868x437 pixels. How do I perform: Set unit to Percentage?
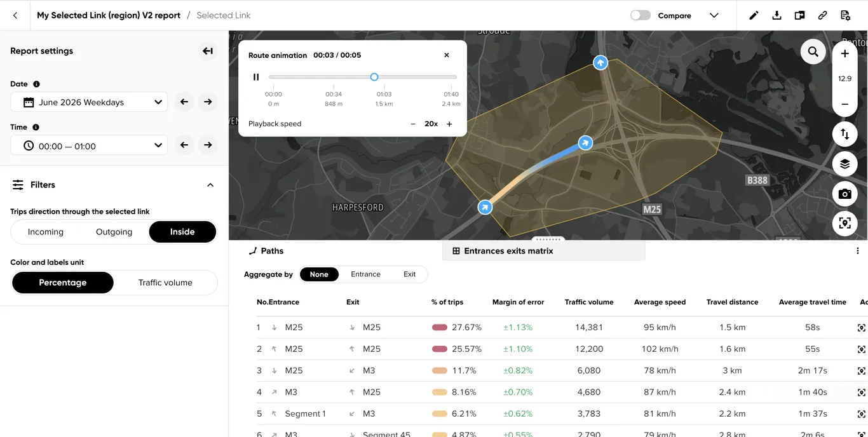point(63,283)
